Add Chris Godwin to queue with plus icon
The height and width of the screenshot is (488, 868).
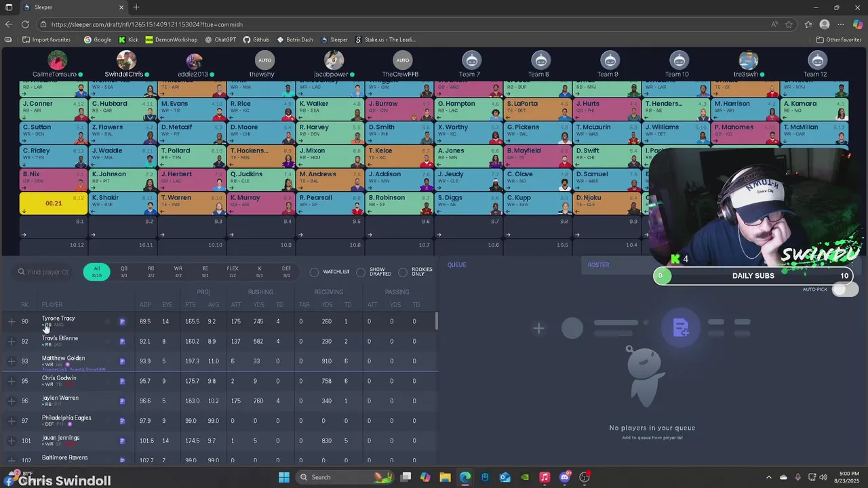tap(12, 381)
